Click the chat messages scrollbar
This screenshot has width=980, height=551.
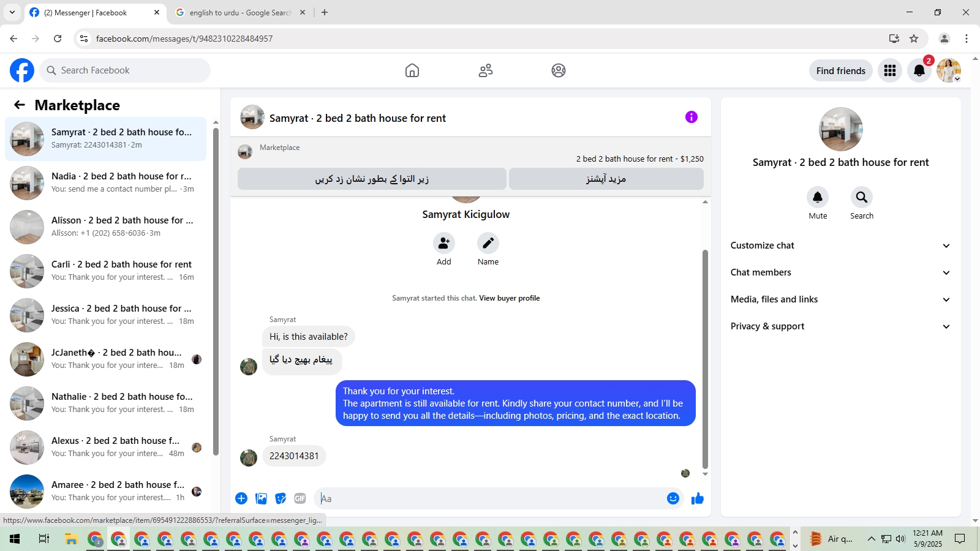pyautogui.click(x=705, y=359)
